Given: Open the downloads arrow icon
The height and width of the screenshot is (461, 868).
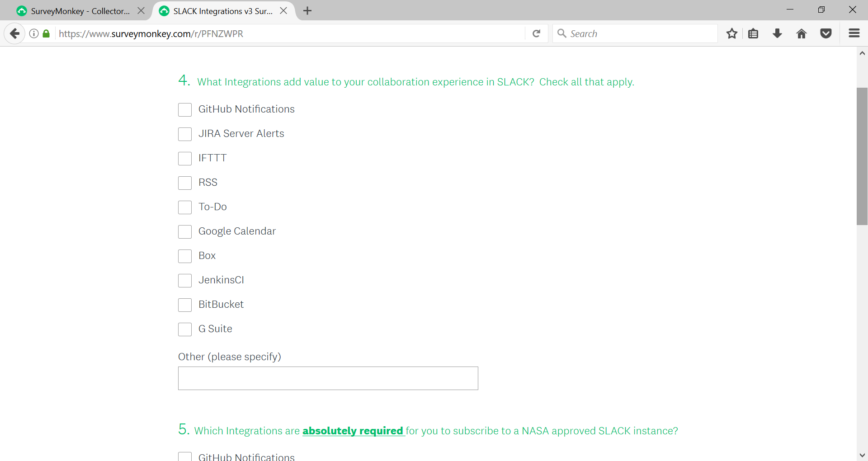Looking at the screenshot, I should click(778, 33).
